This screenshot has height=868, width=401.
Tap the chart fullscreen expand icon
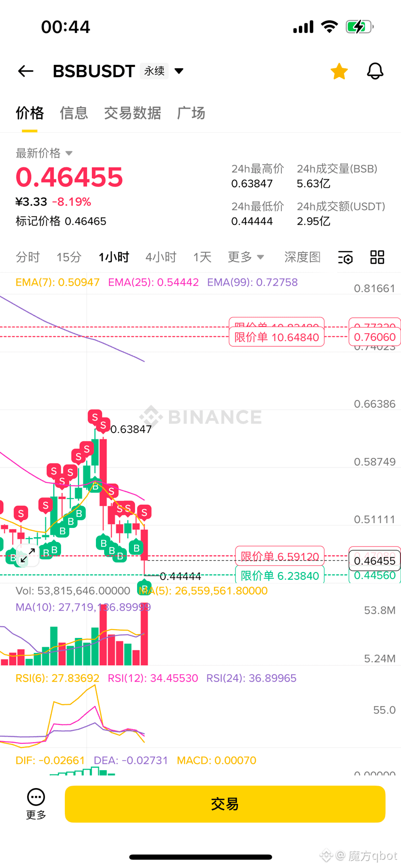tap(28, 555)
